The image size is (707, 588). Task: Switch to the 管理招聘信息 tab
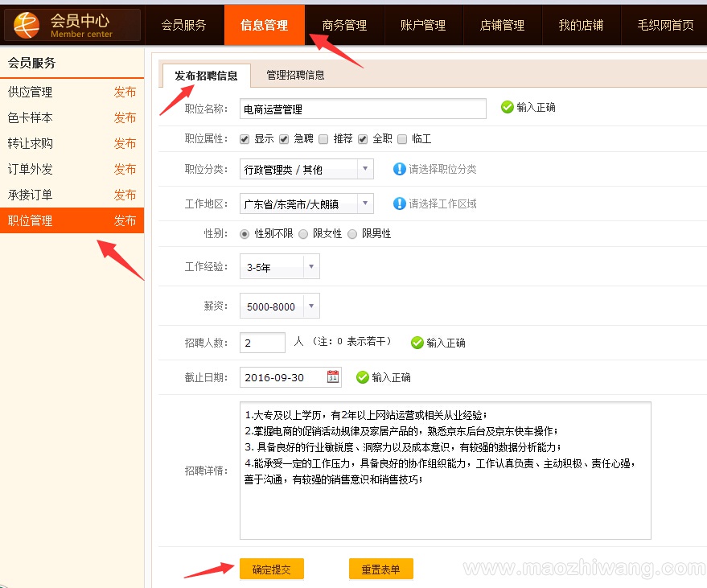point(295,75)
